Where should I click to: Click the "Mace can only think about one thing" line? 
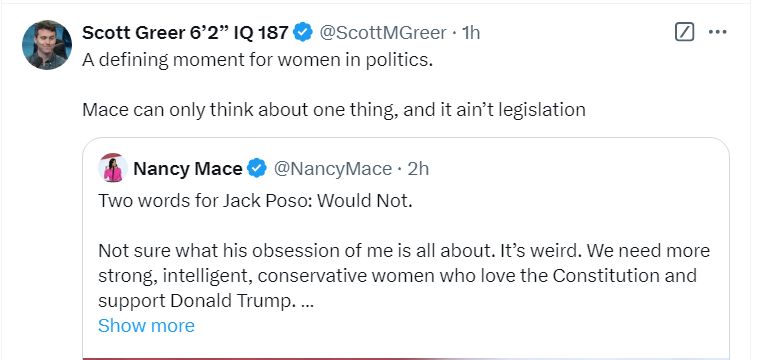(x=334, y=110)
